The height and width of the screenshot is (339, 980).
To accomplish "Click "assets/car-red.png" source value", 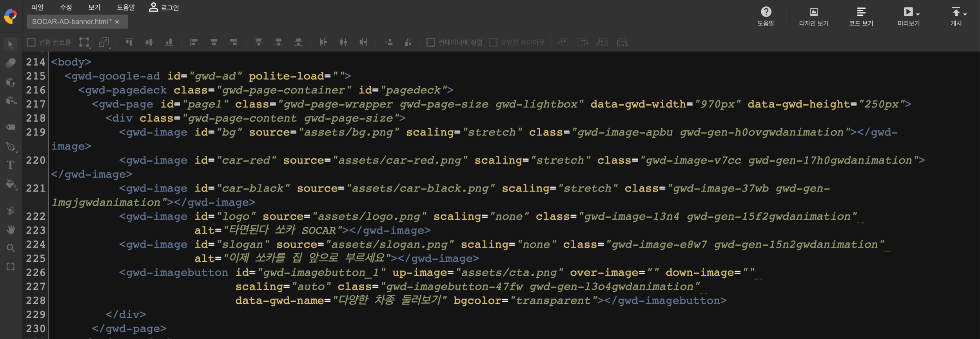I will pos(400,160).
